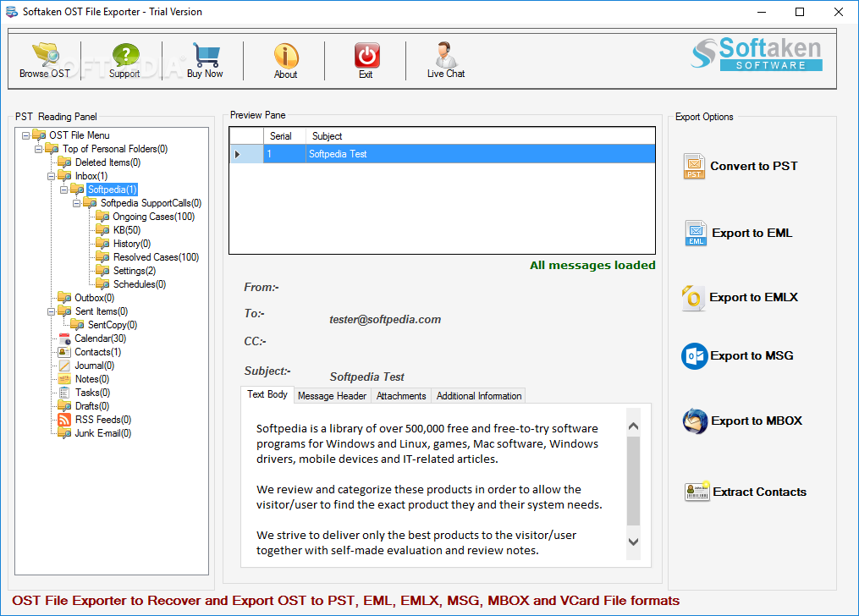Start Live Chat from the toolbar

446,54
